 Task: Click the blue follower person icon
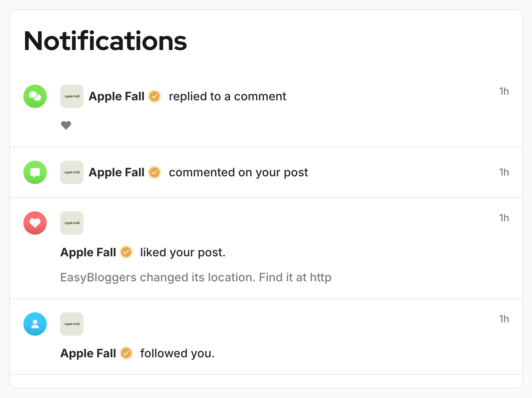pyautogui.click(x=35, y=324)
